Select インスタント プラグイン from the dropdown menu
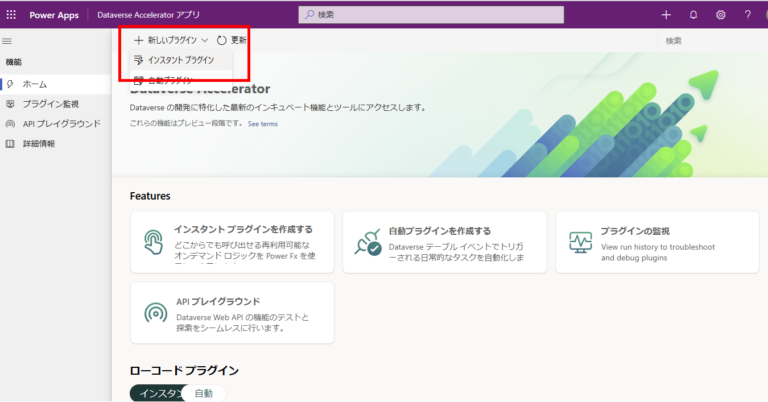 pos(173,60)
